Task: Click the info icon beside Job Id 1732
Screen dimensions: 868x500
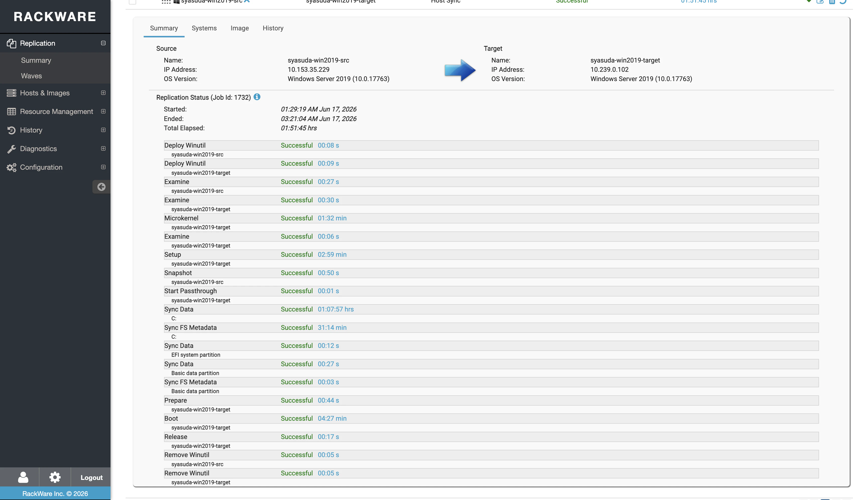Action: click(257, 97)
